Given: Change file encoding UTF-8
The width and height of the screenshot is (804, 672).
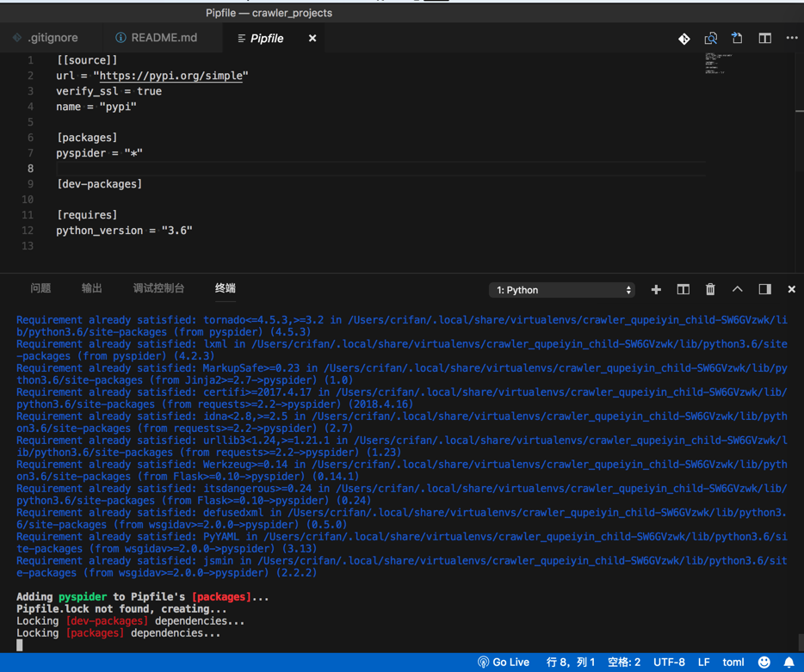Looking at the screenshot, I should coord(669,663).
